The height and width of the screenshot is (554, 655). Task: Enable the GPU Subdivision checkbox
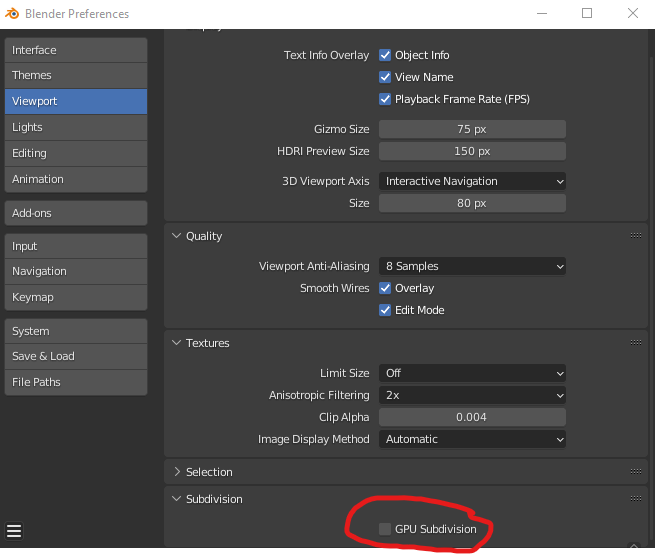(x=385, y=529)
